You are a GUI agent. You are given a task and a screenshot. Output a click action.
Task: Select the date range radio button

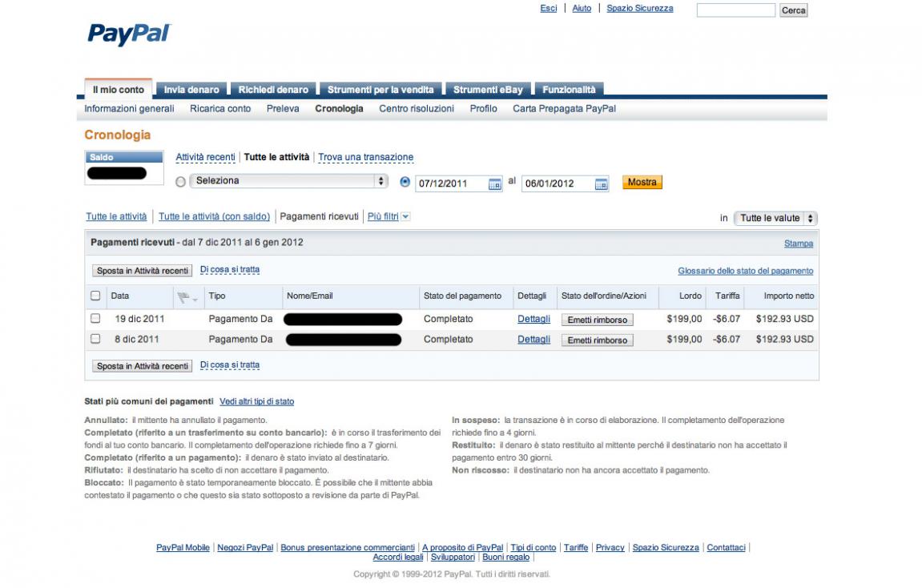click(x=405, y=182)
